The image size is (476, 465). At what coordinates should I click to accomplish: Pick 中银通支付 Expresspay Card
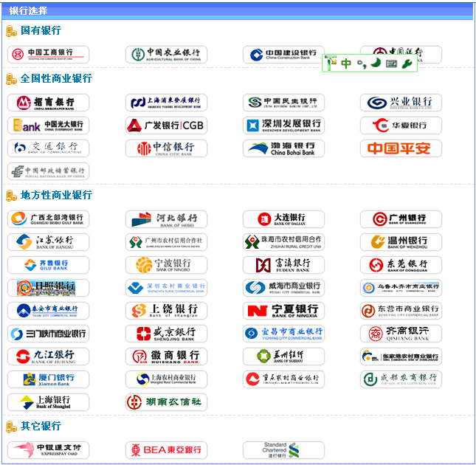[48, 450]
